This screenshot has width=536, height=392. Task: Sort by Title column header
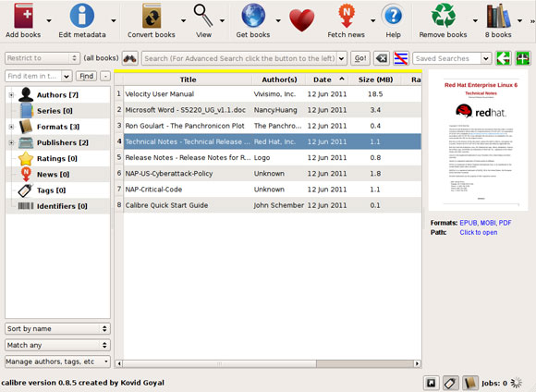pyautogui.click(x=188, y=80)
